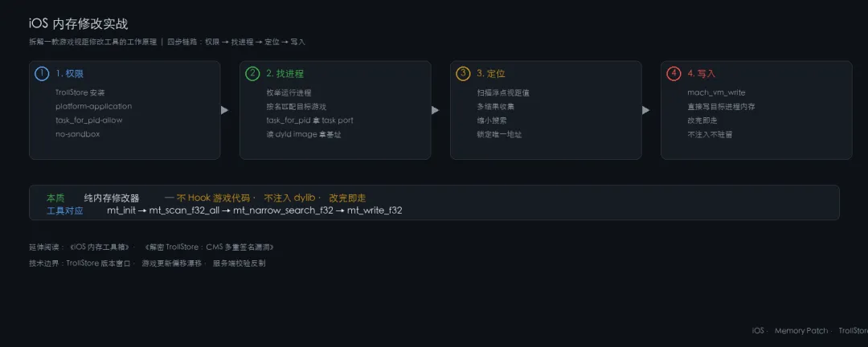Image resolution: width=868 pixels, height=347 pixels.
Task: Click the arrow between 定位 and 写入 cards
Action: click(645, 110)
